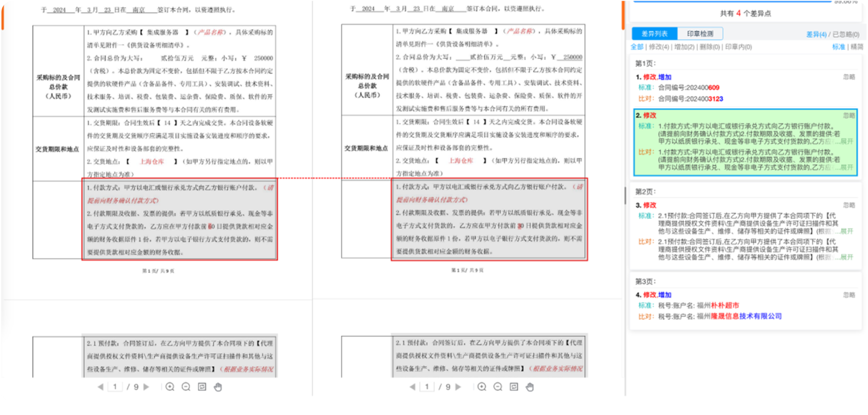Image resolution: width=868 pixels, height=415 pixels.
Task: Click the 第1页 section heading
Action: point(646,63)
